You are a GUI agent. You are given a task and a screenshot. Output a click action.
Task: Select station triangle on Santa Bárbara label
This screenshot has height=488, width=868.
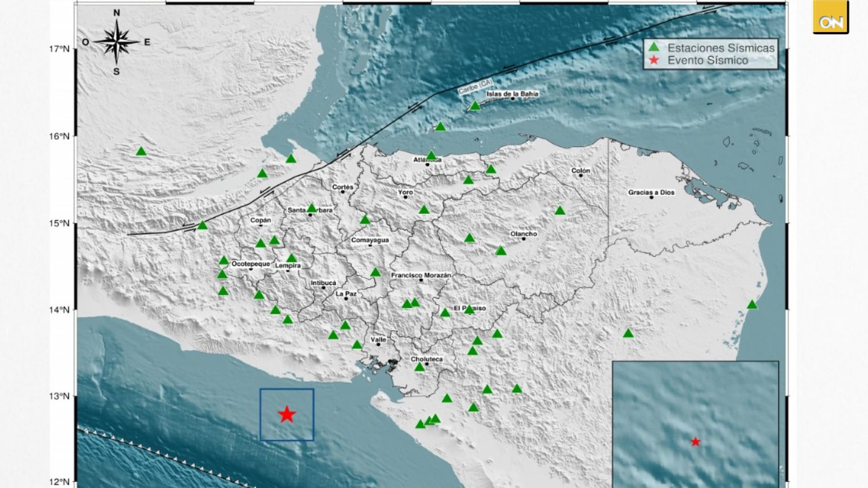click(x=312, y=208)
